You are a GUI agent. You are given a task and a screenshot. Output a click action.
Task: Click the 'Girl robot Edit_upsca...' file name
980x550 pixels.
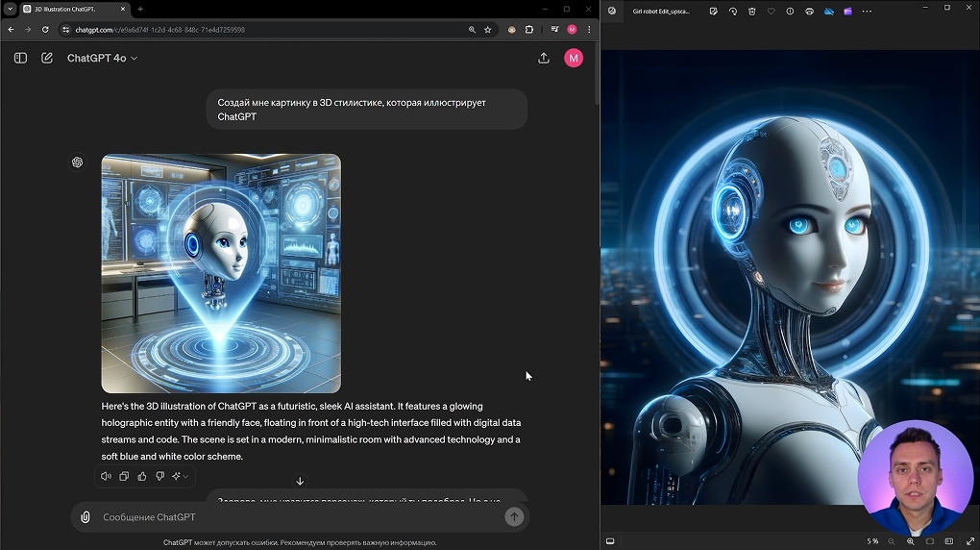point(661,12)
